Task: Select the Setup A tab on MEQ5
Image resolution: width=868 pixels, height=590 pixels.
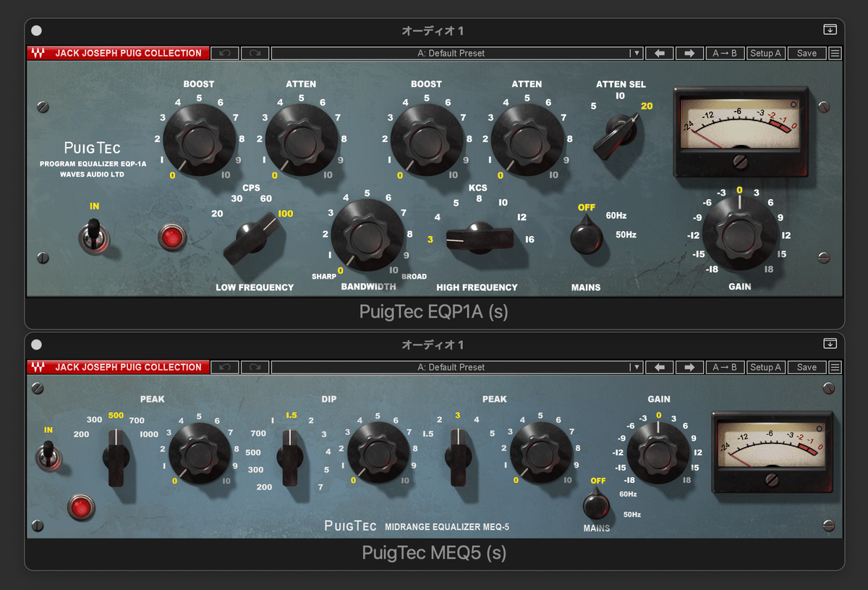Action: pos(765,366)
